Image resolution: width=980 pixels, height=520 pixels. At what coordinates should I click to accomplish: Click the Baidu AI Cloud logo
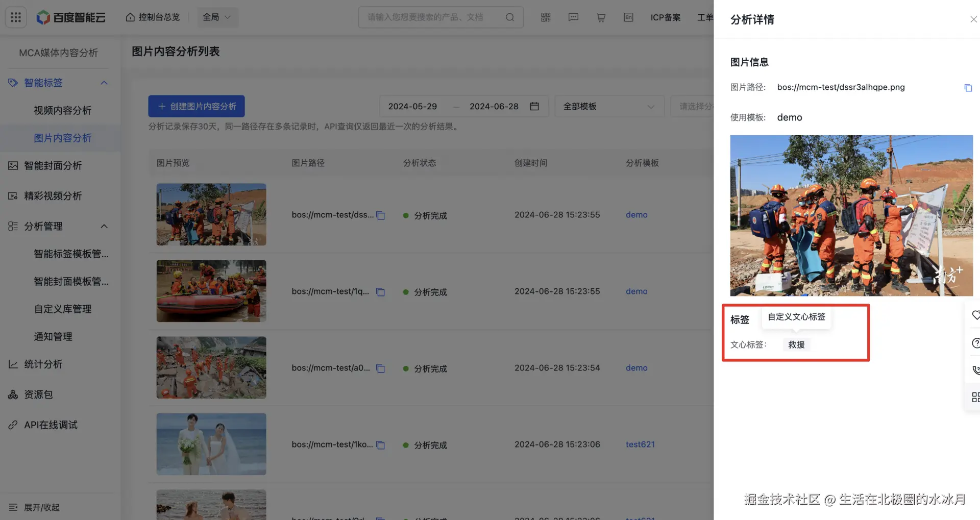click(x=71, y=17)
